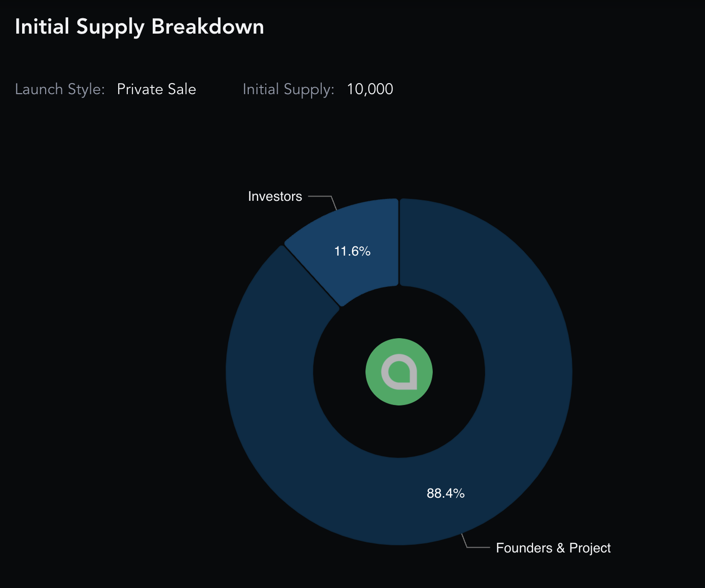Select the 10,000 supply value
705x588 pixels.
[370, 89]
